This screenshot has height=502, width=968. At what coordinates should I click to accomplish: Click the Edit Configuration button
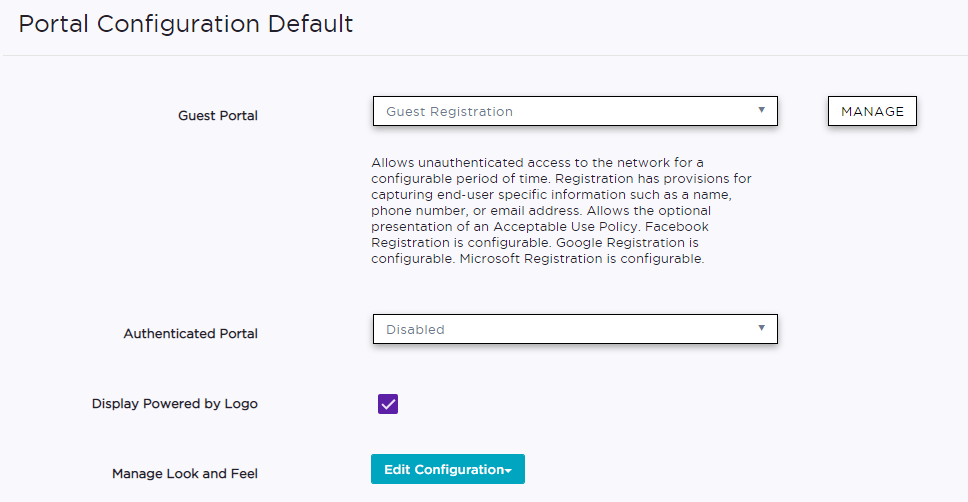pos(442,470)
